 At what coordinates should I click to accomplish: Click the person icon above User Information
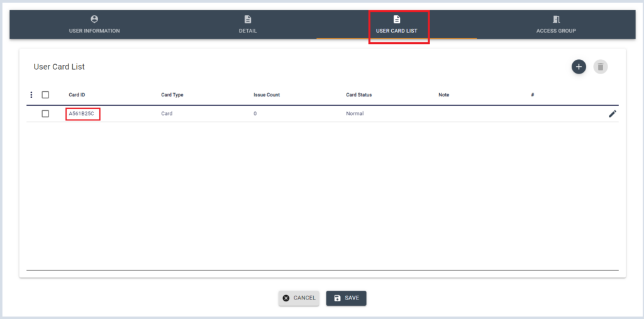(94, 20)
